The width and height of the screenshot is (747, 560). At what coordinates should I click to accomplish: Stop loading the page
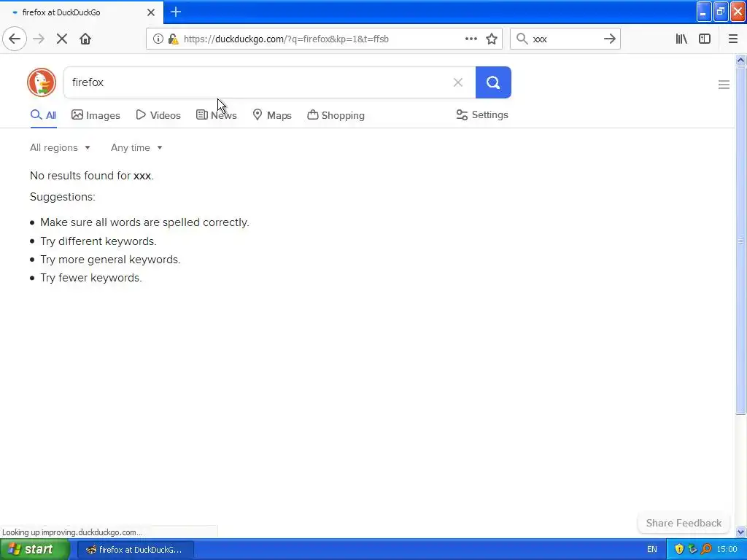(x=62, y=39)
